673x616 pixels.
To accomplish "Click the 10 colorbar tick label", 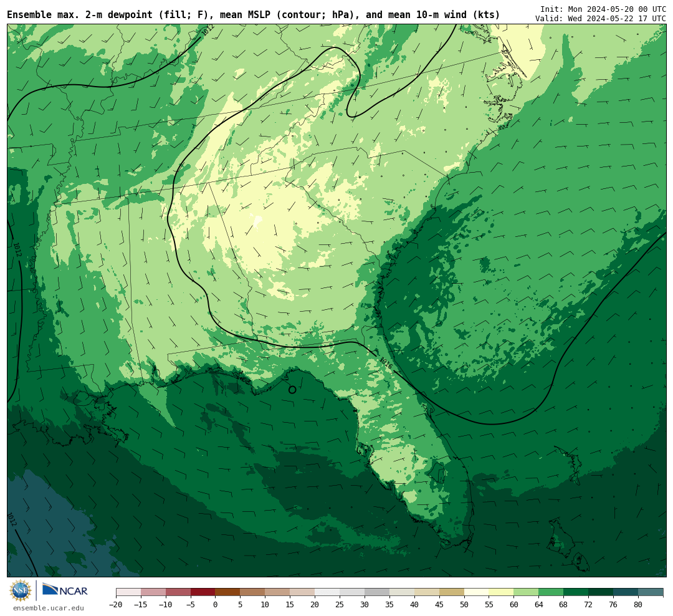I will 265,605.
